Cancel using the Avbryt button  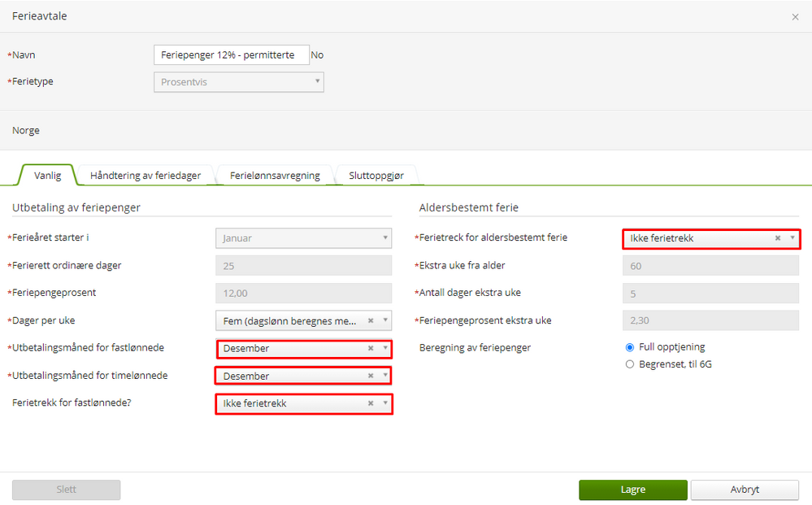click(745, 490)
